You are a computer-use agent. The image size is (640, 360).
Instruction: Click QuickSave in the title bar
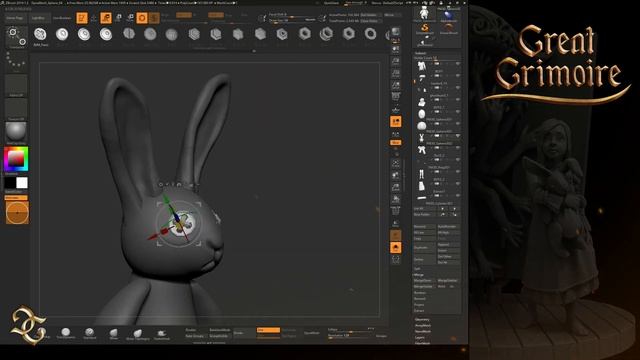coord(331,3)
